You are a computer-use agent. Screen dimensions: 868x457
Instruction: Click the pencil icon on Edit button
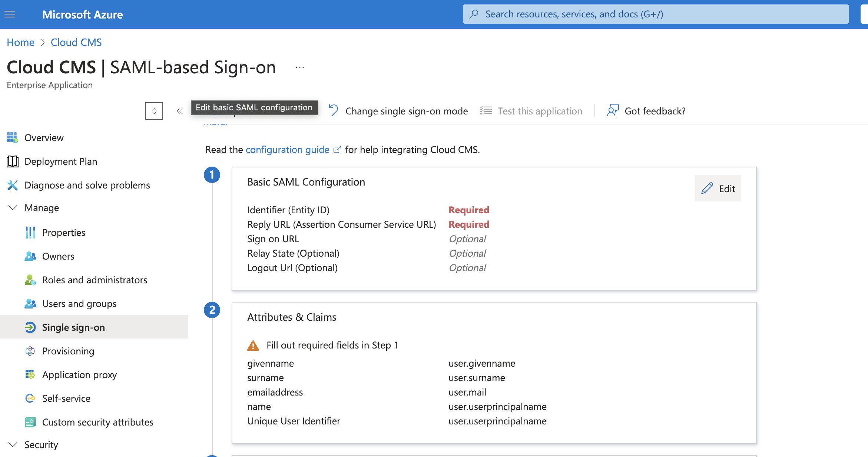[707, 189]
